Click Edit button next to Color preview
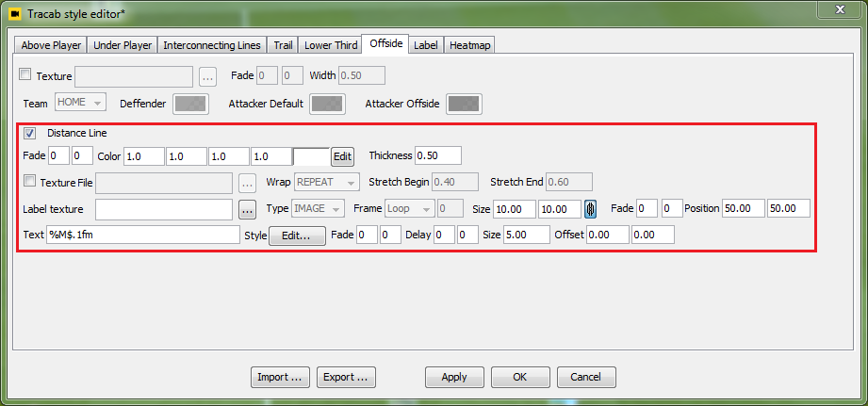 coord(342,155)
